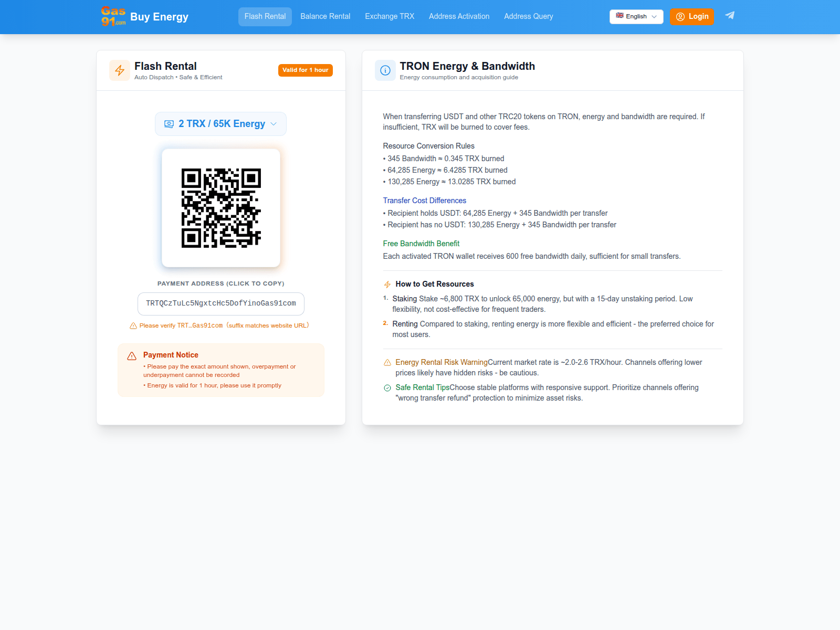Open the Address Activation tab

coord(459,17)
